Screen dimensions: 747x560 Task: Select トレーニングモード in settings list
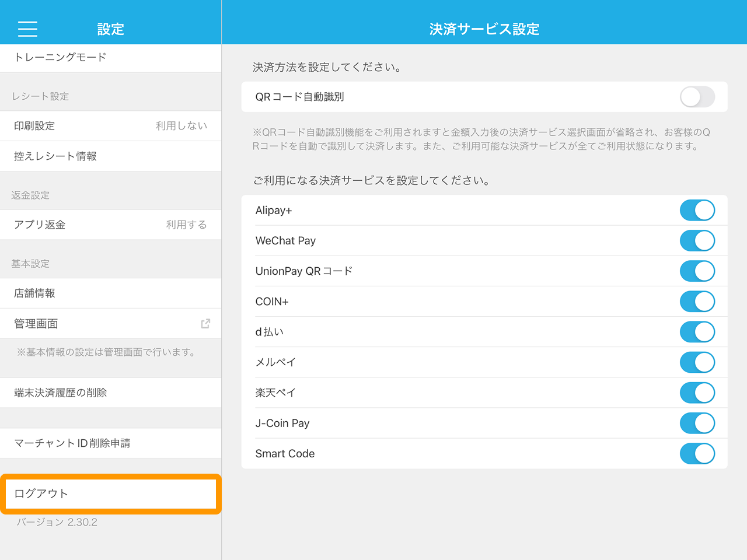[111, 58]
